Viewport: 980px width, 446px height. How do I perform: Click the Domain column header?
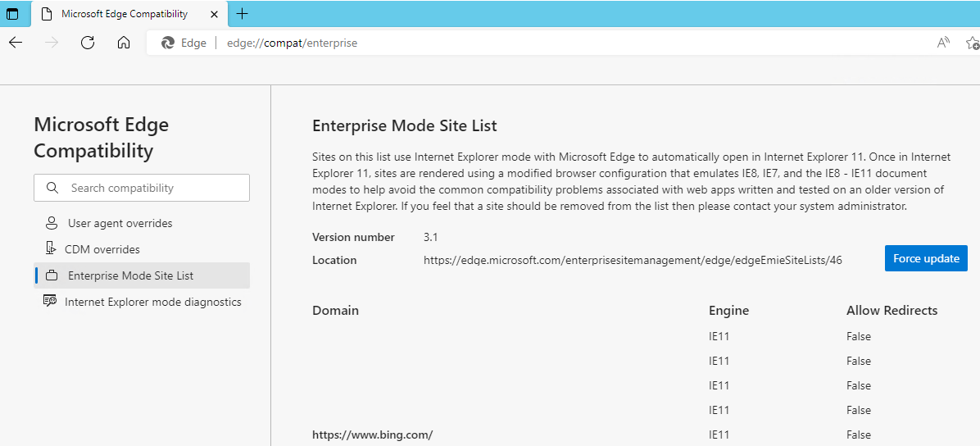pos(336,310)
